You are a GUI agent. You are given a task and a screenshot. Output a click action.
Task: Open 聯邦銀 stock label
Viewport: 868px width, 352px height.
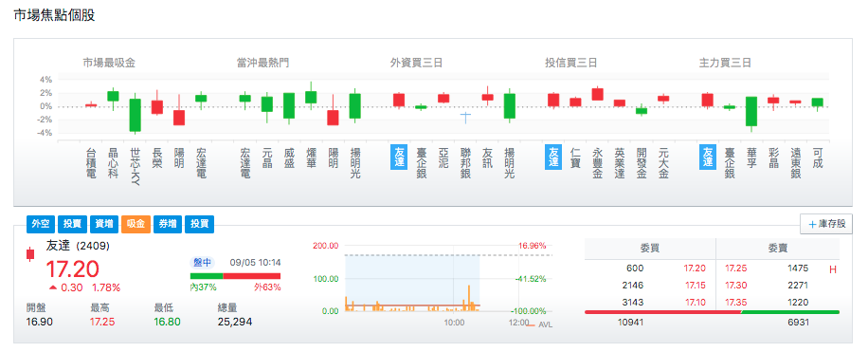click(x=466, y=162)
